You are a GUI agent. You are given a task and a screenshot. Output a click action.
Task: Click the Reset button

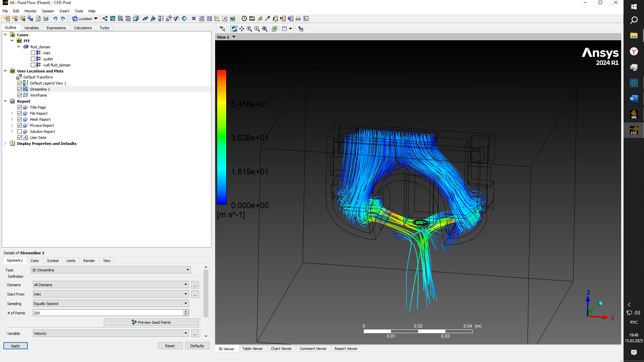tap(170, 346)
